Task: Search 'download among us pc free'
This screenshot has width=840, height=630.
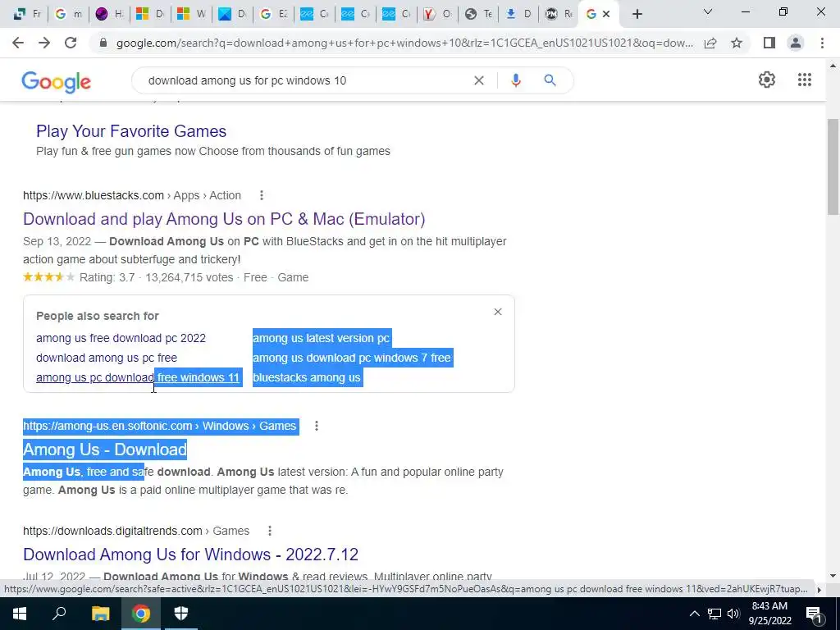Action: [107, 358]
